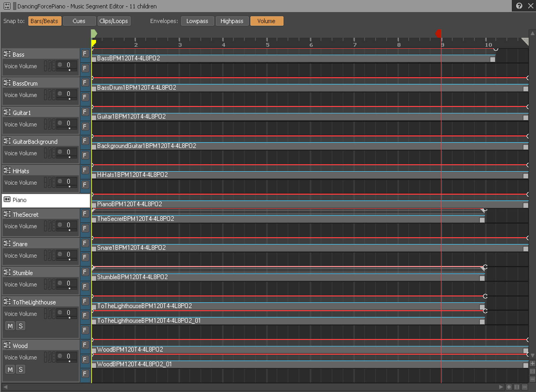Select the HiHats1BPM120T4-4L8PO2 clip
This screenshot has height=392, width=536.
pyautogui.click(x=310, y=175)
